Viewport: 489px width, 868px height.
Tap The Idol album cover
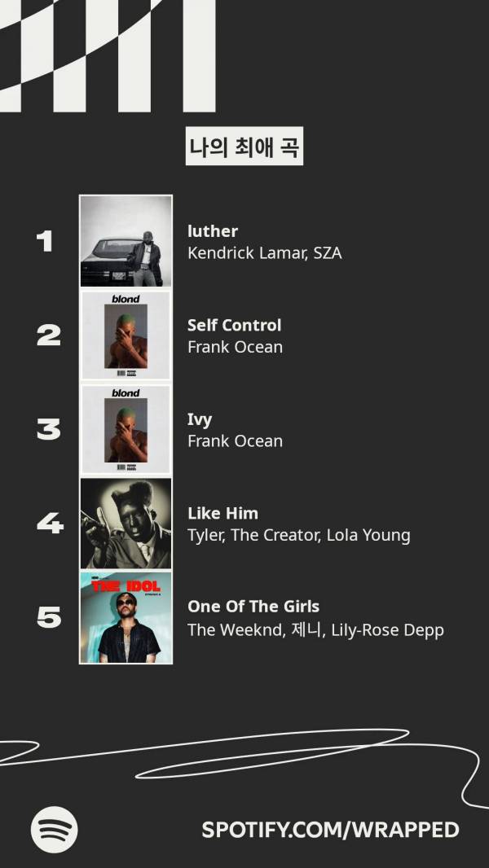point(126,617)
